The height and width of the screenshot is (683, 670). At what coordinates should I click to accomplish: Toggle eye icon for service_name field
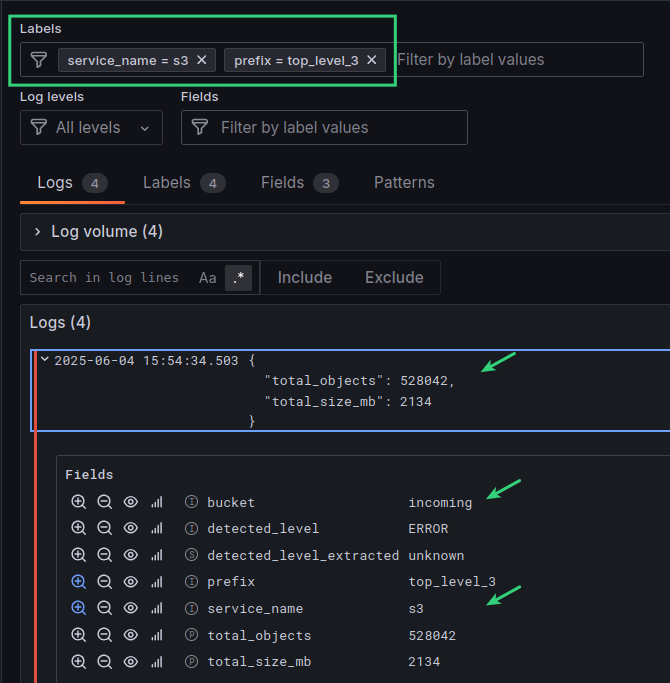click(x=131, y=608)
